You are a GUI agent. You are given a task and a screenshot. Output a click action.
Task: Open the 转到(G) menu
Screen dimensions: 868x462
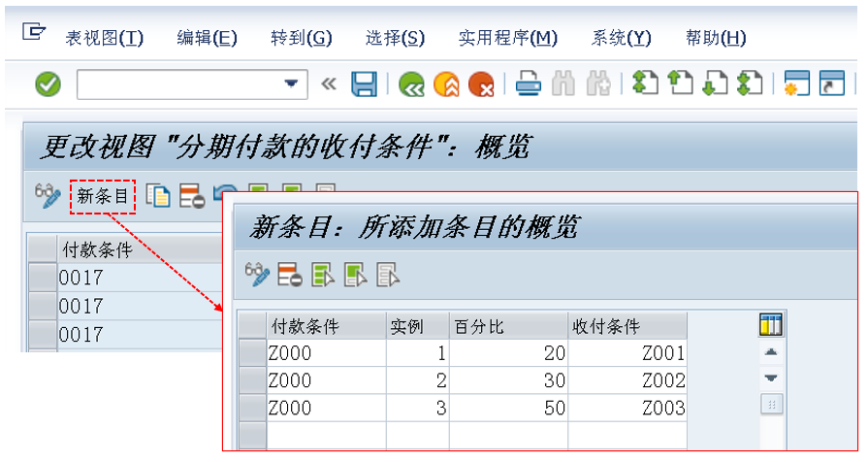click(x=302, y=38)
